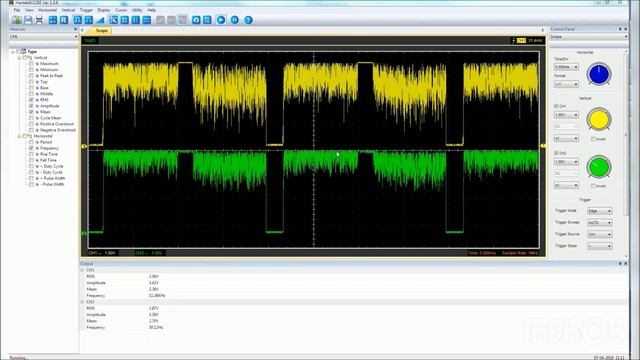Click the Run play button
640x360 pixels.
tap(221, 20)
